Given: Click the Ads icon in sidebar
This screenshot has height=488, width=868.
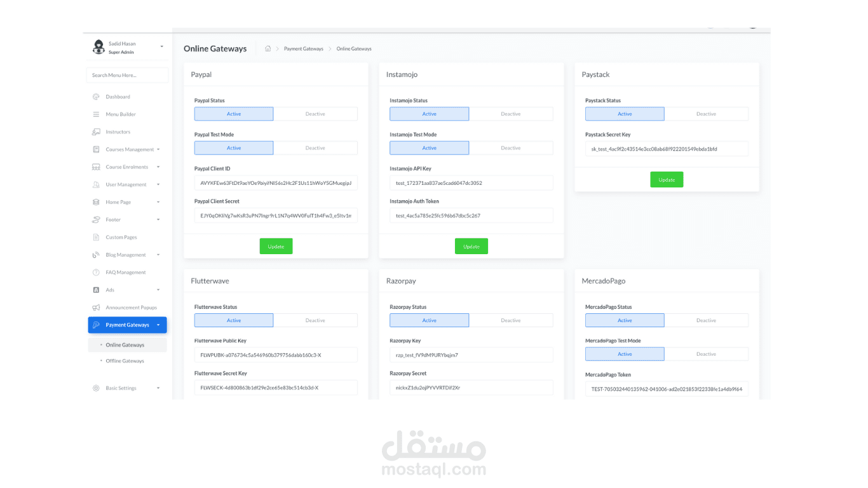Looking at the screenshot, I should click(x=96, y=290).
